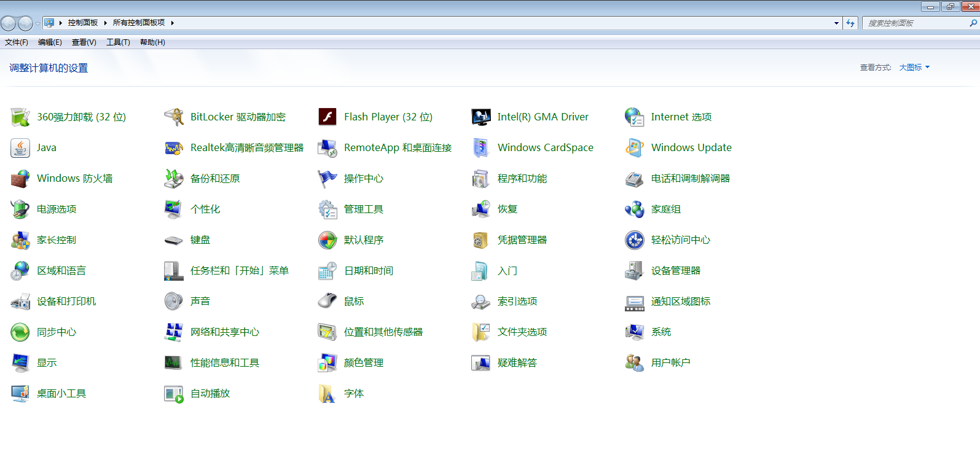Expand the address bar history dropdown arrow

click(x=836, y=23)
